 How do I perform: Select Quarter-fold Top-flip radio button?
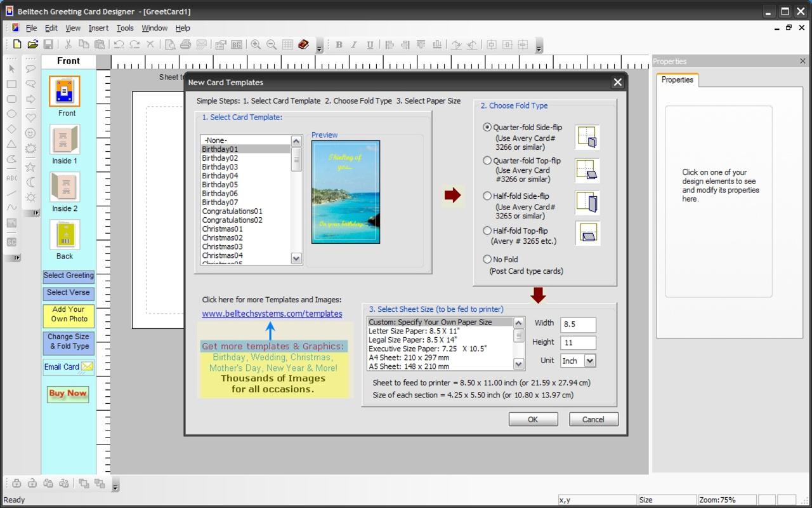[487, 161]
